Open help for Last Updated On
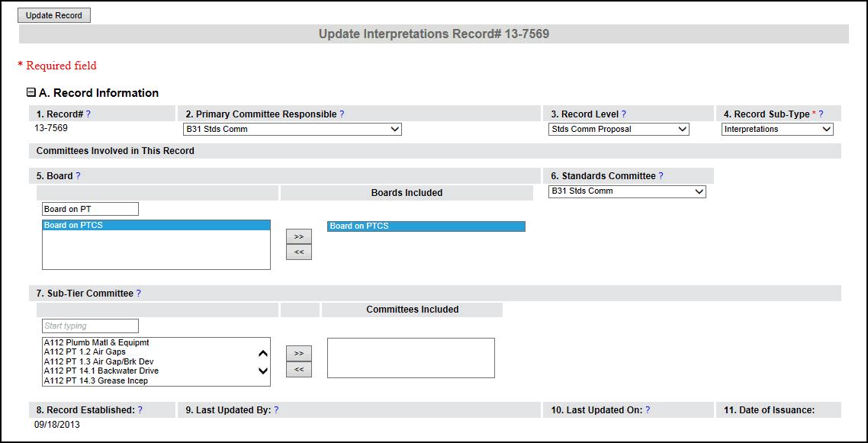The width and height of the screenshot is (868, 443). point(646,409)
